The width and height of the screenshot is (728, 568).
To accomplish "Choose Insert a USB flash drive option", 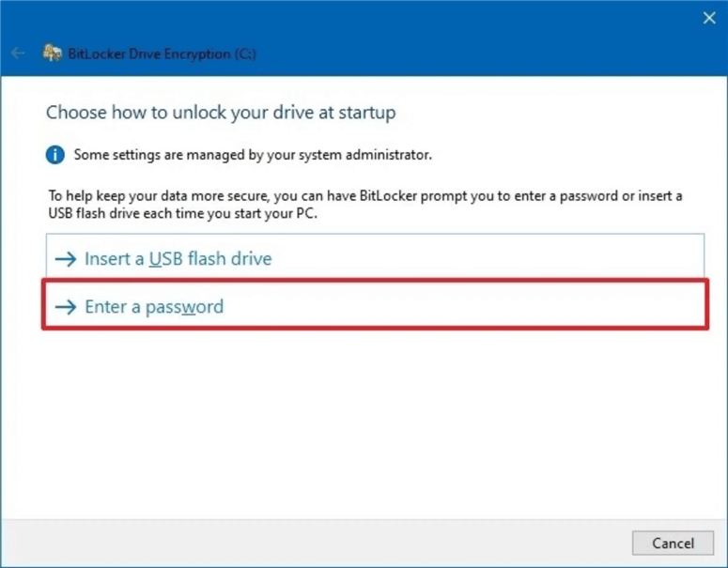I will 375,257.
